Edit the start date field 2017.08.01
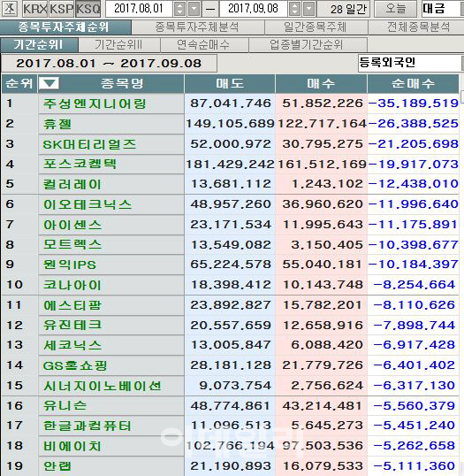Image resolution: width=464 pixels, height=476 pixels. tap(139, 9)
